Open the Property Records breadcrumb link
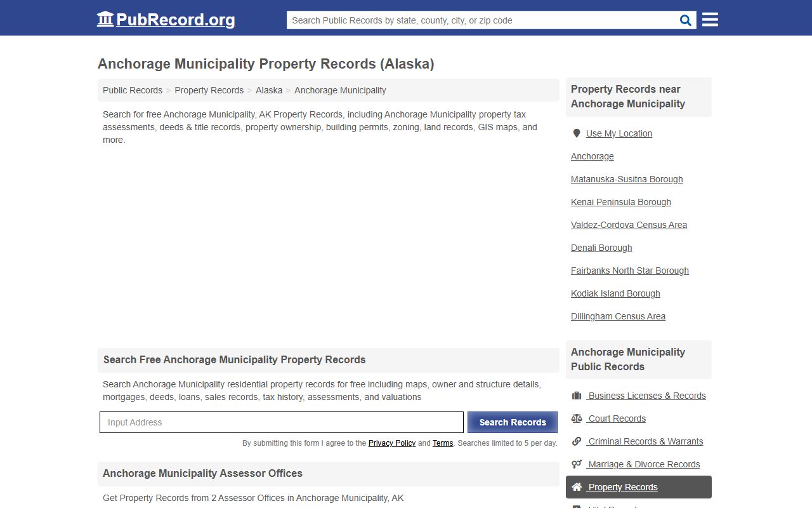Image resolution: width=812 pixels, height=508 pixels. click(209, 90)
